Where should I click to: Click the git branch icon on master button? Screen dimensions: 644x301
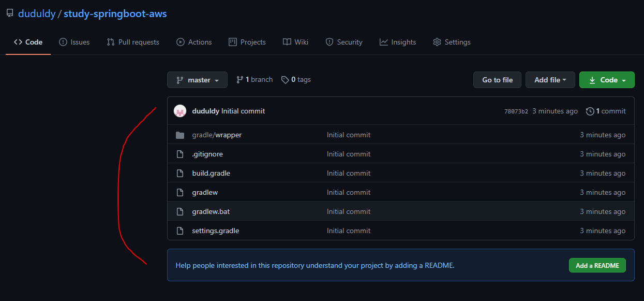click(180, 80)
